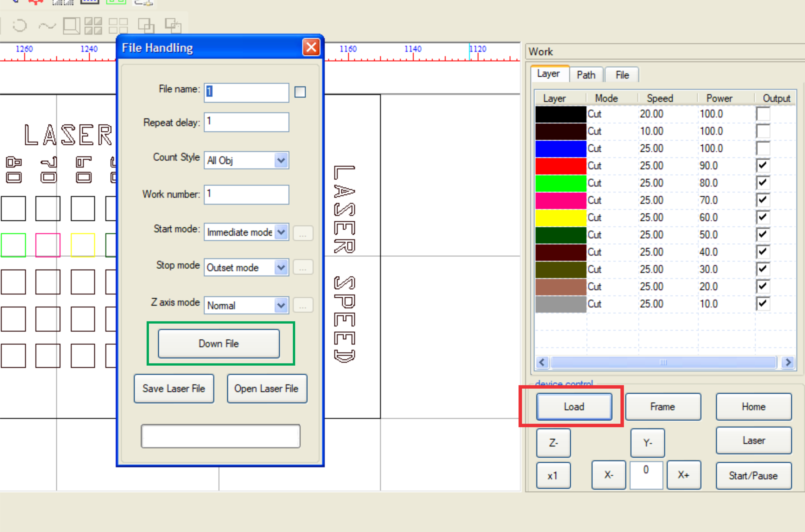Open the Count Style dropdown
The width and height of the screenshot is (805, 532).
281,161
